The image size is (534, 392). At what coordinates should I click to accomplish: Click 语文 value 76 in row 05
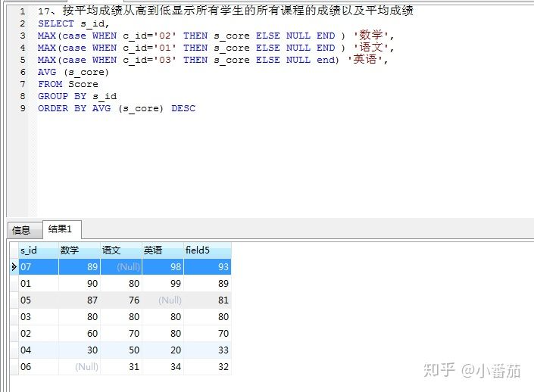pos(121,300)
